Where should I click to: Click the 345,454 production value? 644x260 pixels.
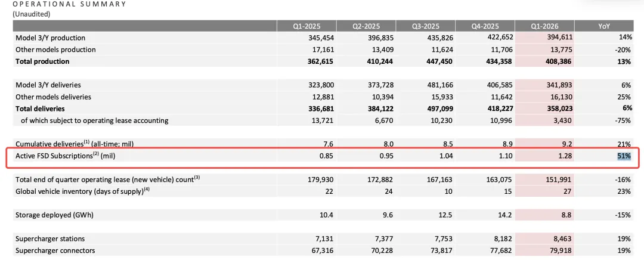pyautogui.click(x=321, y=38)
